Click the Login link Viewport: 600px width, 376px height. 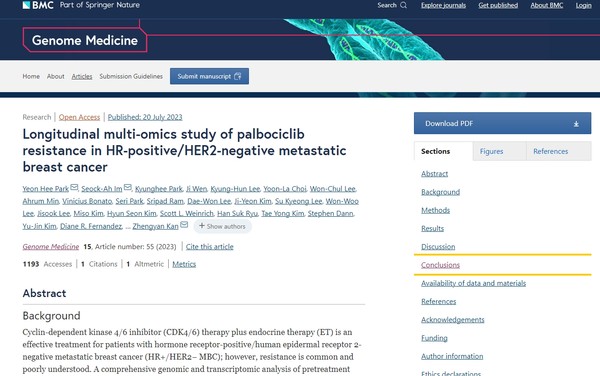[583, 5]
